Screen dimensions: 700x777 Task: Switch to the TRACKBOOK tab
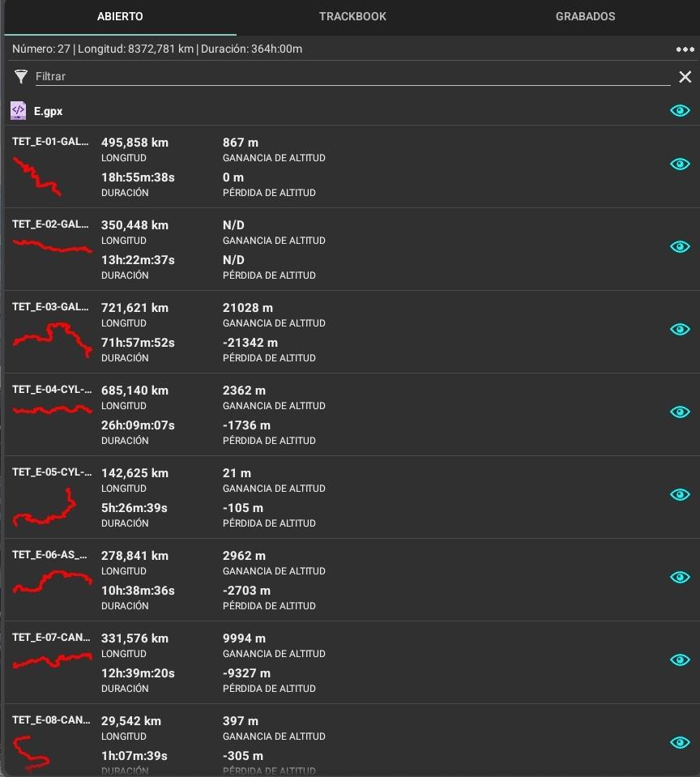(x=352, y=16)
